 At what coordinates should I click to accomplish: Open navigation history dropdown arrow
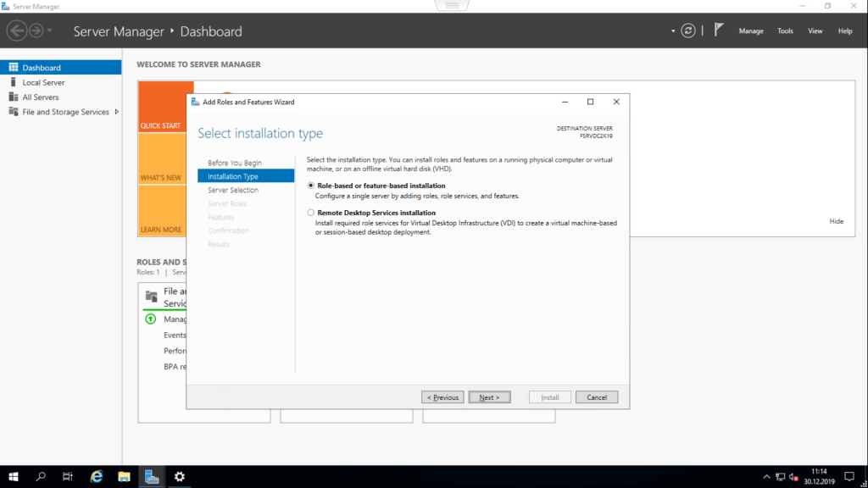tap(50, 31)
